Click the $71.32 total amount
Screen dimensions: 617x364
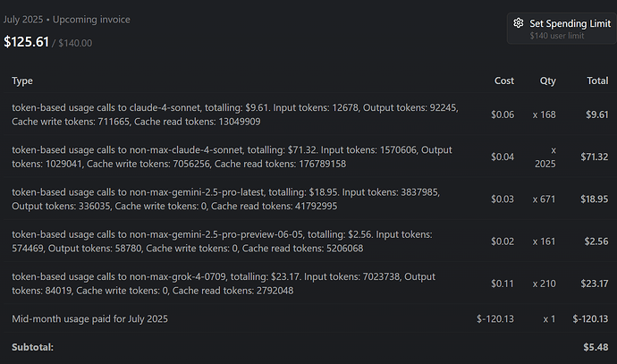[594, 157]
